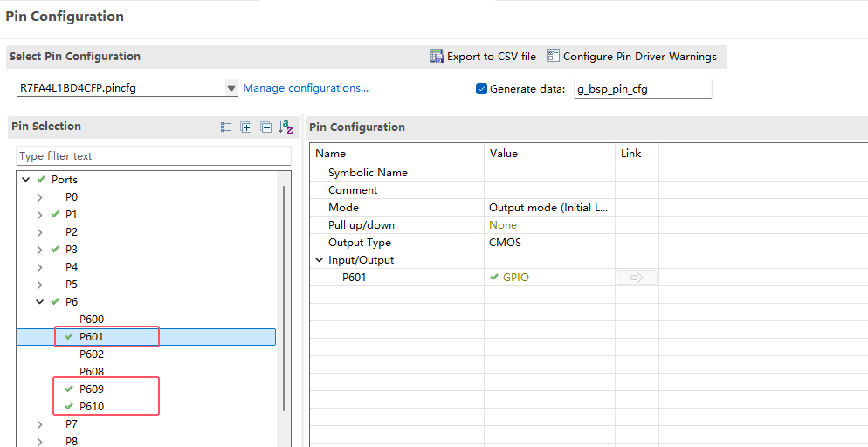This screenshot has width=868, height=447.
Task: Collapse all pins with the minus icon
Action: pos(266,127)
